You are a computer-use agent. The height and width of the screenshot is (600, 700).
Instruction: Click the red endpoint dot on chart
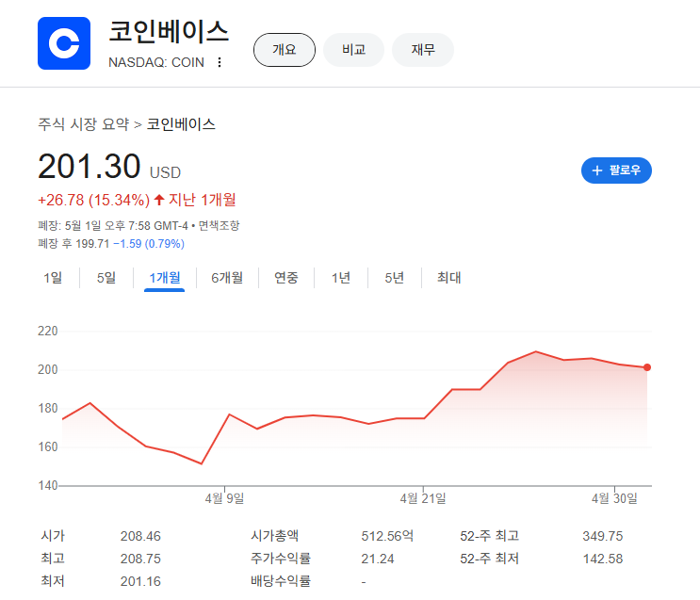click(647, 367)
